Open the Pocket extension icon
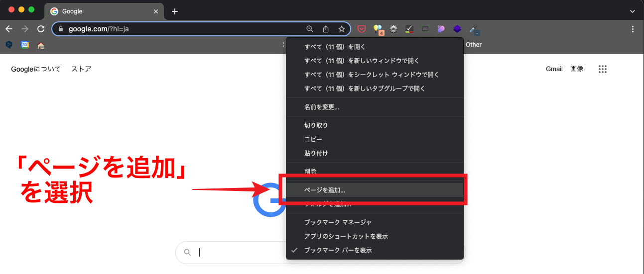The image size is (644, 274). click(x=362, y=29)
